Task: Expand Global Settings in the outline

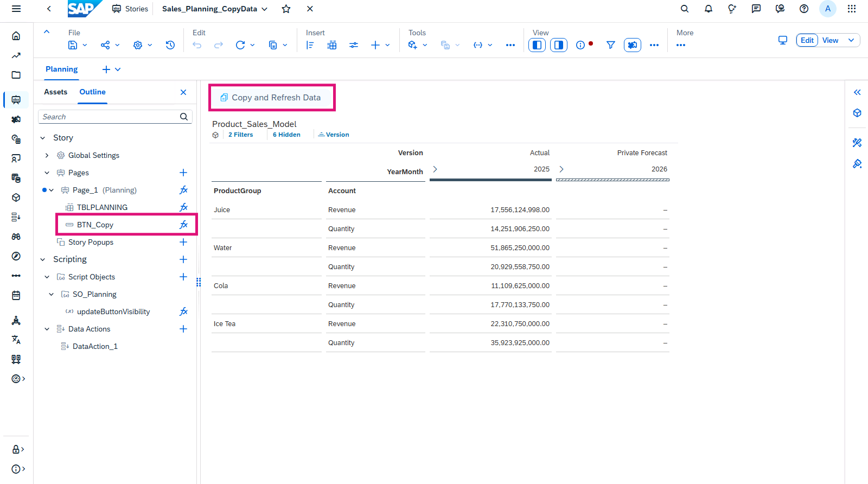Action: point(47,155)
